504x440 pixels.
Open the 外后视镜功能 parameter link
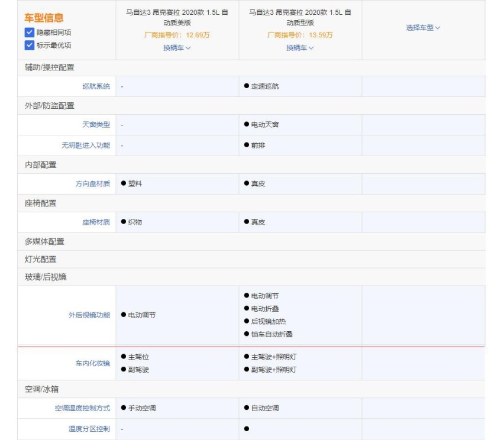[89, 315]
